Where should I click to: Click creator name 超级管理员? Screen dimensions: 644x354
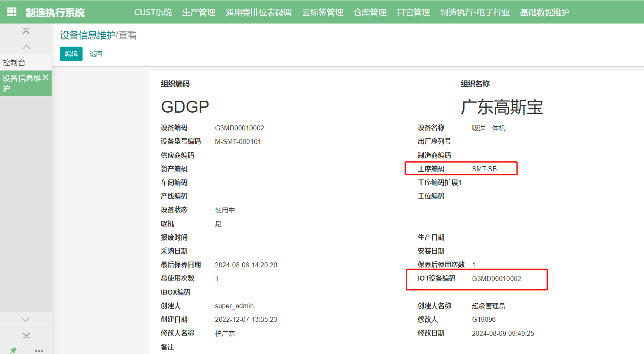(x=489, y=306)
